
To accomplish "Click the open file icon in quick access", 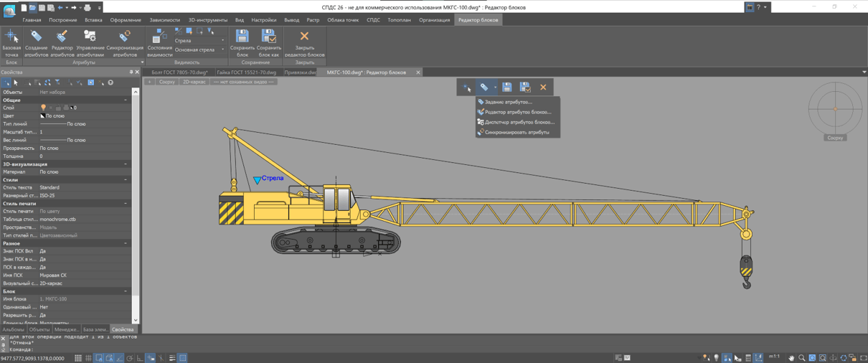I will click(33, 8).
